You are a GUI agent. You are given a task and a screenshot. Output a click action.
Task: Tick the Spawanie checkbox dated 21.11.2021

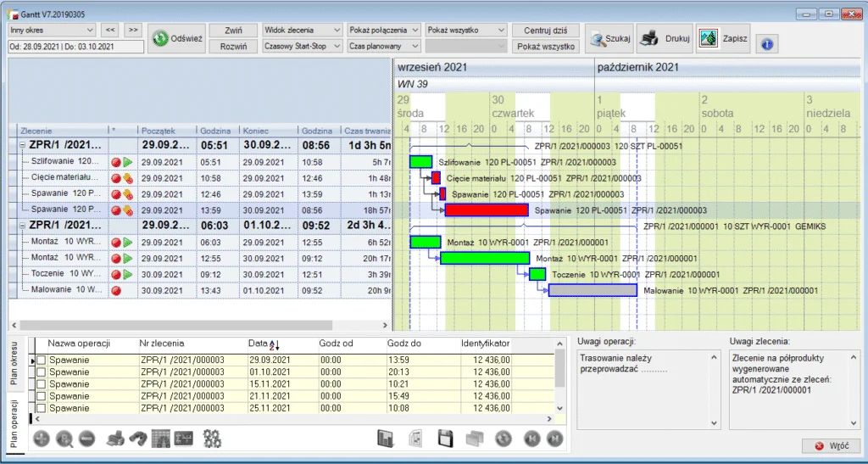(x=42, y=396)
